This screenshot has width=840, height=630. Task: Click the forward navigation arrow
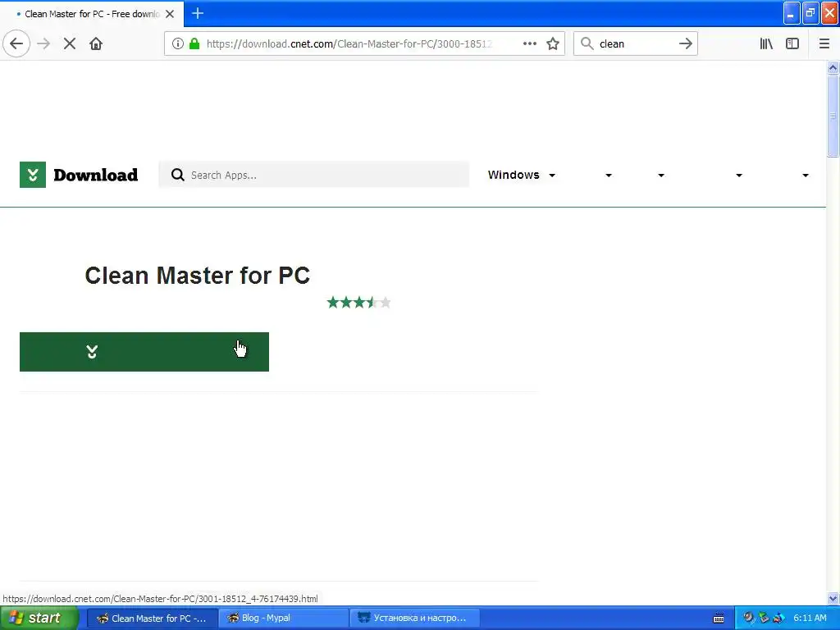(44, 43)
